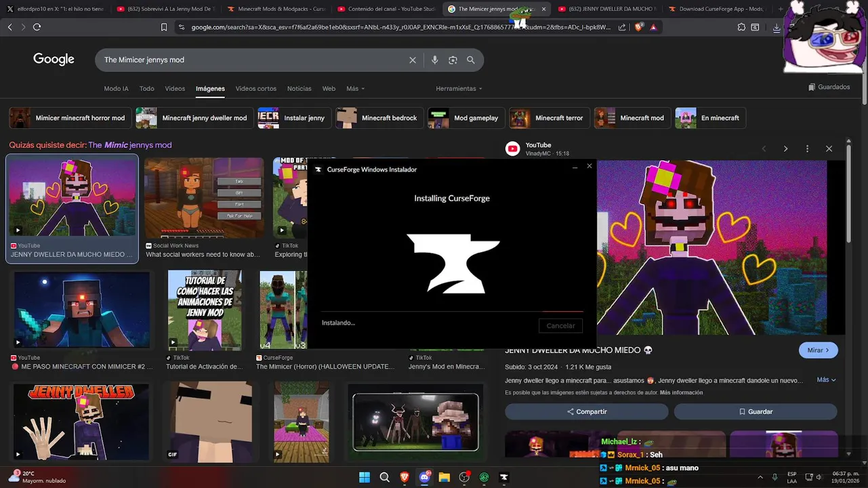Select Mimicer minecraft horror mod chip

70,118
